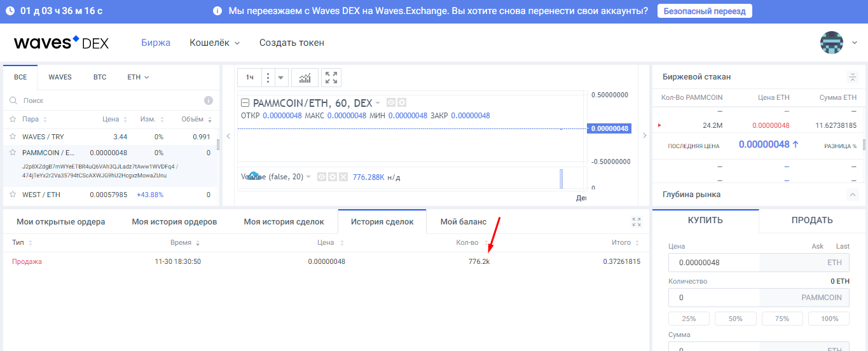Switch to Мои открытые ордера tab

point(61,222)
